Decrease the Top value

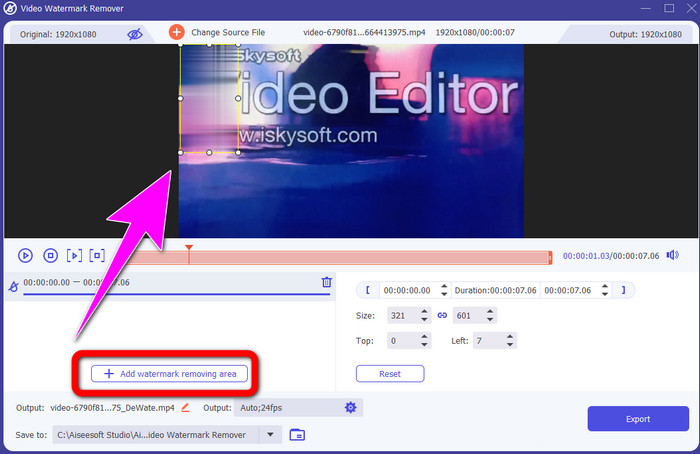click(424, 345)
